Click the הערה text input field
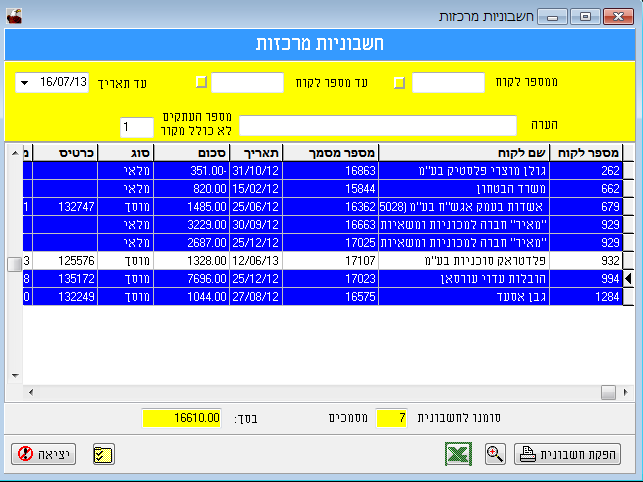The width and height of the screenshot is (643, 482). 378,125
